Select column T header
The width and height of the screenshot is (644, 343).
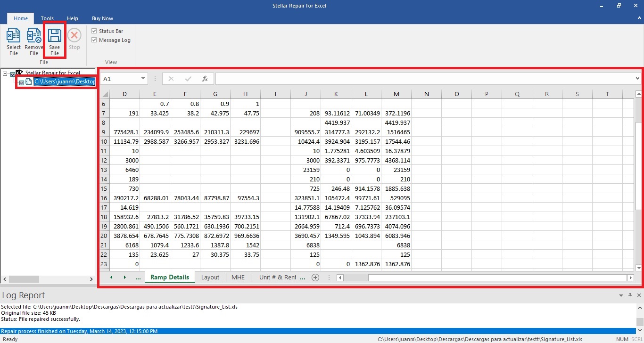pos(607,94)
